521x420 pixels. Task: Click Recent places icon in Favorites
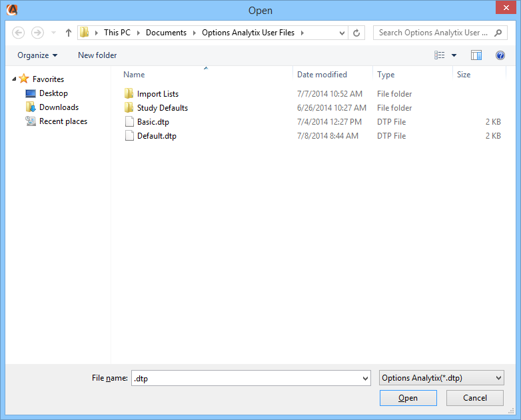pyautogui.click(x=31, y=121)
